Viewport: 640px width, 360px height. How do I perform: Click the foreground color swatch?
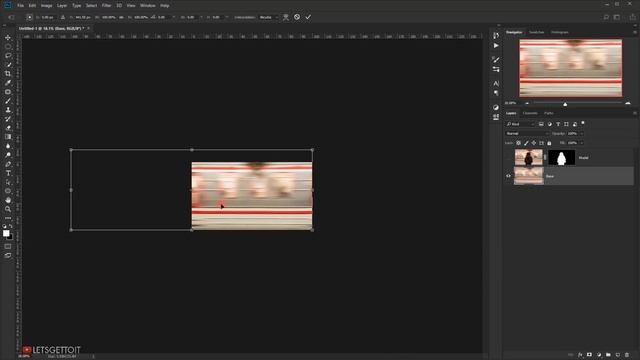tap(6, 233)
